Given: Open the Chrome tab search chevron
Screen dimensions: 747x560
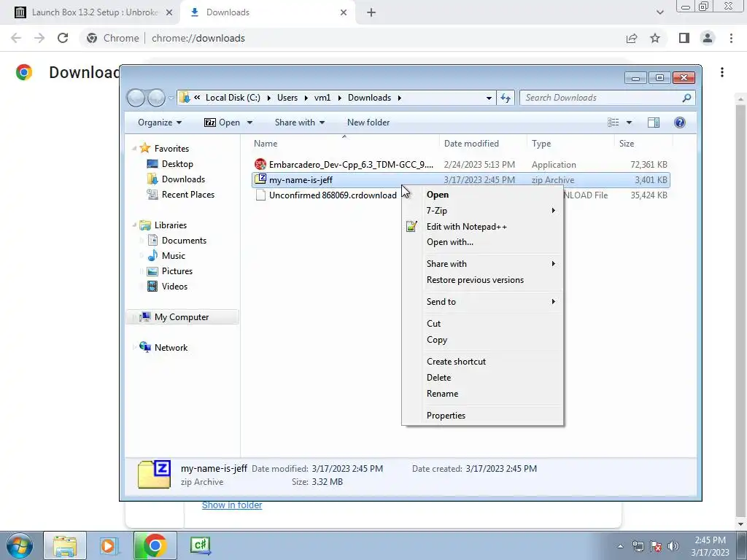Looking at the screenshot, I should pos(659,12).
